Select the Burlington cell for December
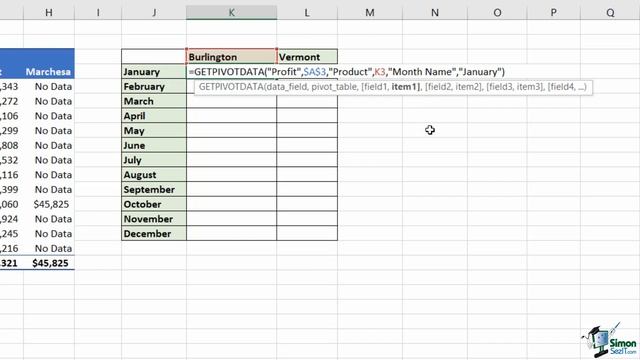Viewport: 640px width, 360px height. click(231, 233)
